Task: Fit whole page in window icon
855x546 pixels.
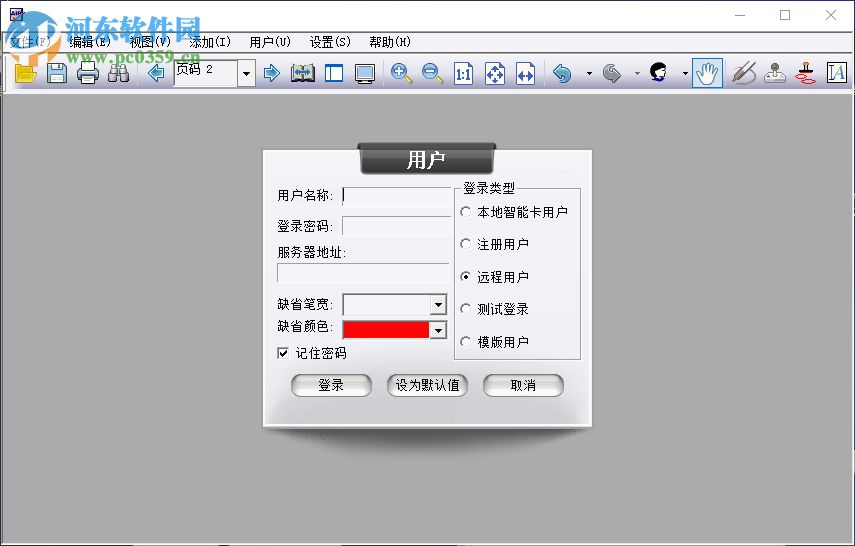Action: 495,74
